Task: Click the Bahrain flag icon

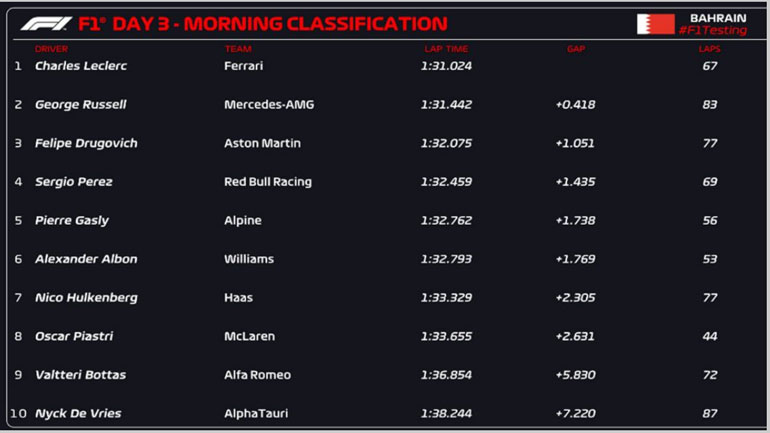Action: coord(655,24)
